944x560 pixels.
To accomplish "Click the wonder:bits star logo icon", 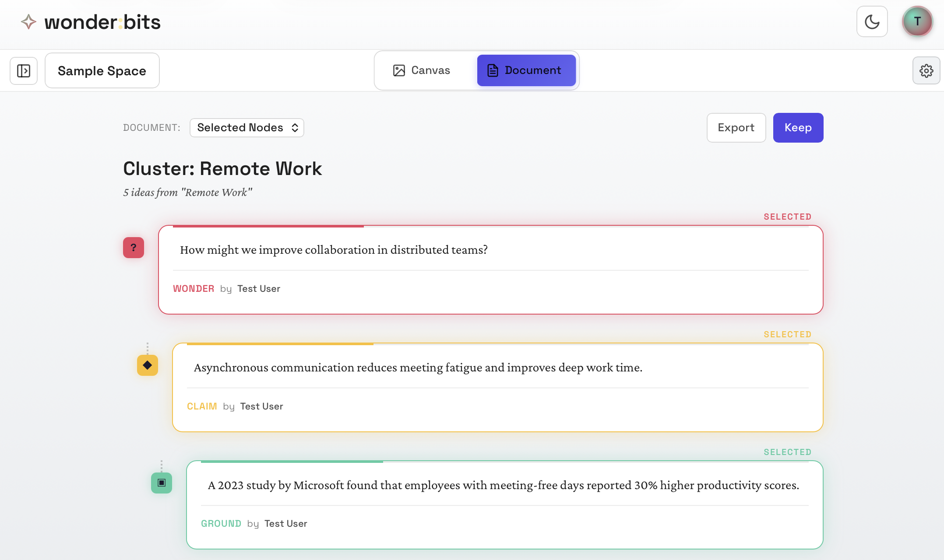I will [28, 22].
